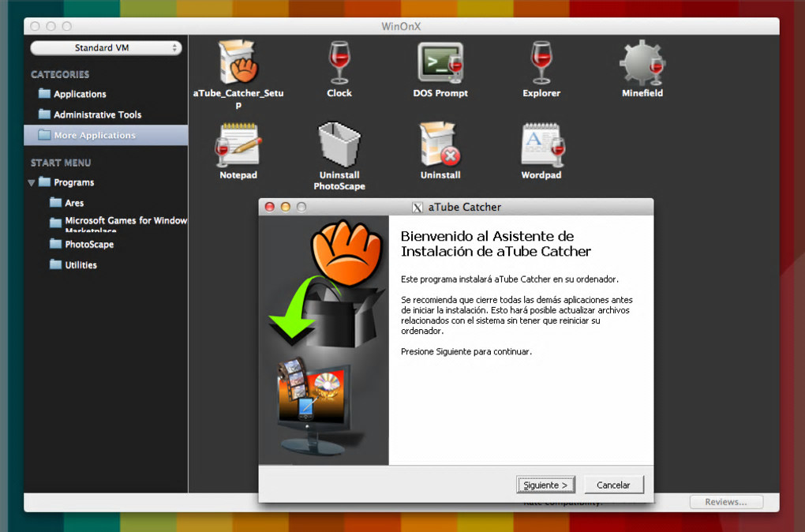Viewport: 805px width, 532px height.
Task: Open the Standard VM dropdown
Action: tap(106, 48)
